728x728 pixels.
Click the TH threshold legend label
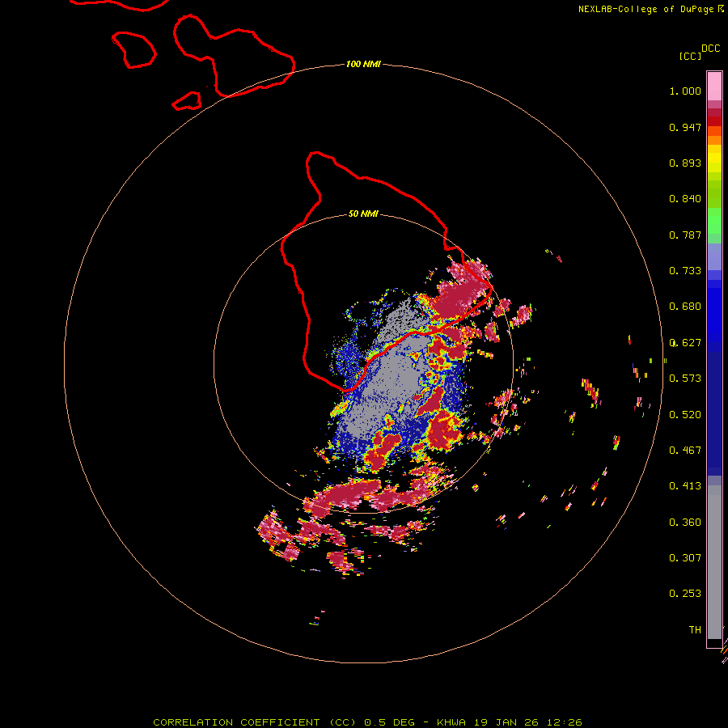695,630
